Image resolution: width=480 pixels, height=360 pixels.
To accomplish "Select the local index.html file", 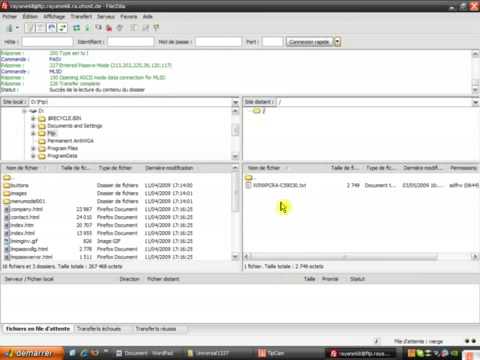I will tap(23, 233).
